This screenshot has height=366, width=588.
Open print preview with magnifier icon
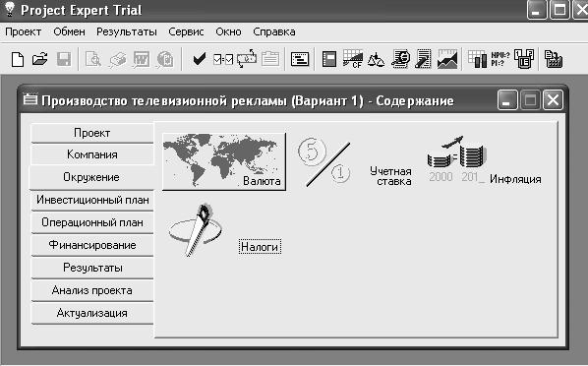(x=93, y=59)
